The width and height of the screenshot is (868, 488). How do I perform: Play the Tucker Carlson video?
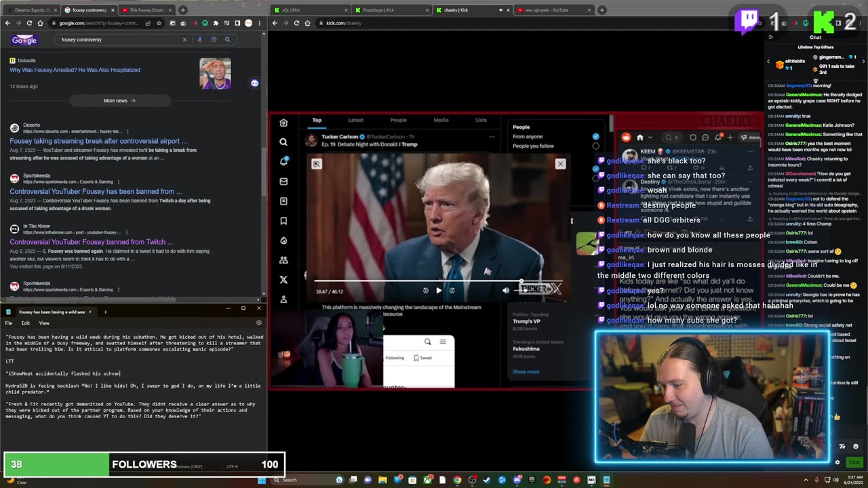pyautogui.click(x=439, y=290)
